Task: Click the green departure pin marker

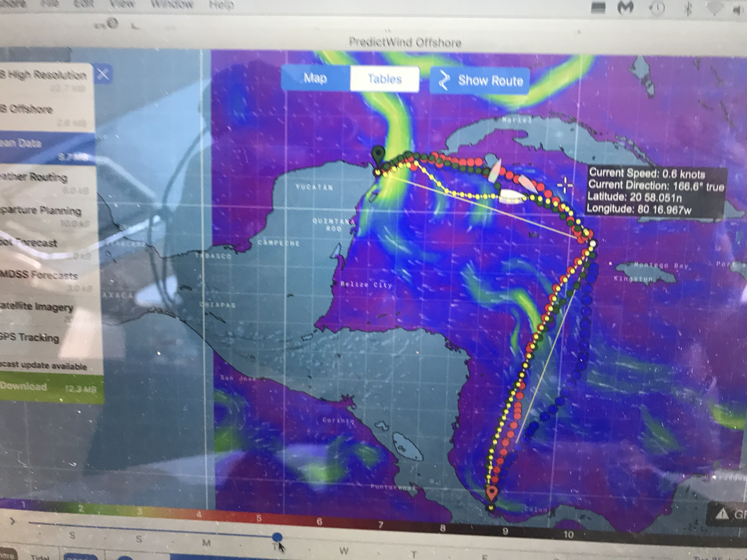Action: click(379, 155)
